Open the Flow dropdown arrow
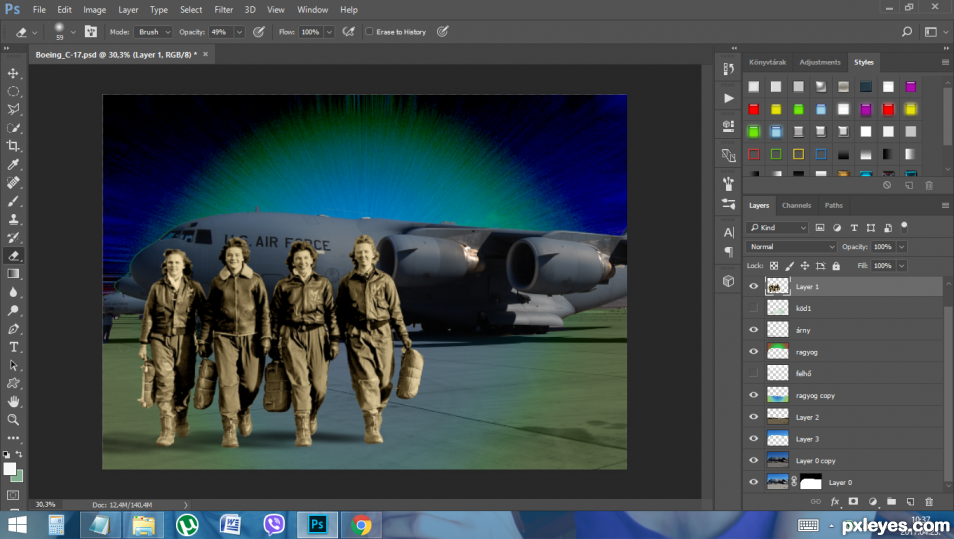 click(x=329, y=32)
